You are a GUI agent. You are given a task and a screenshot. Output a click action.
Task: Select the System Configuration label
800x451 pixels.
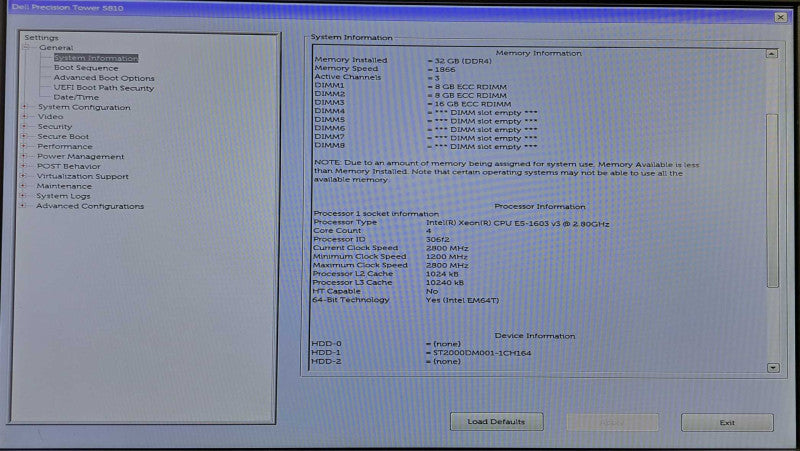84,107
